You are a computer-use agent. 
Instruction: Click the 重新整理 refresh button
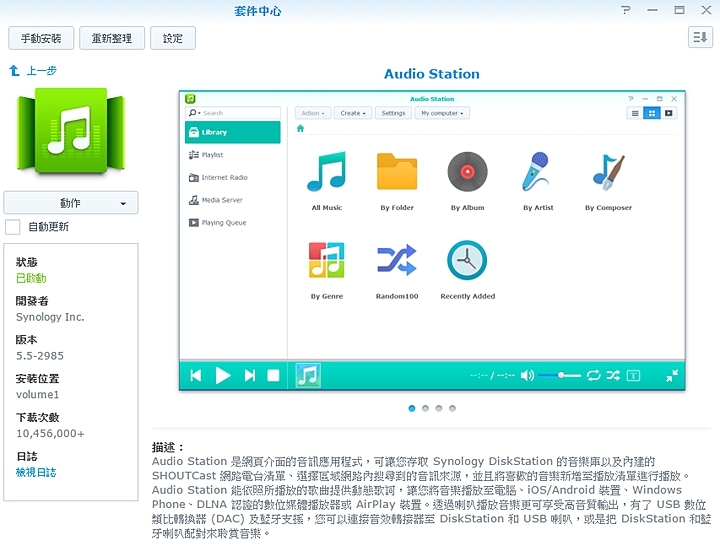(112, 38)
